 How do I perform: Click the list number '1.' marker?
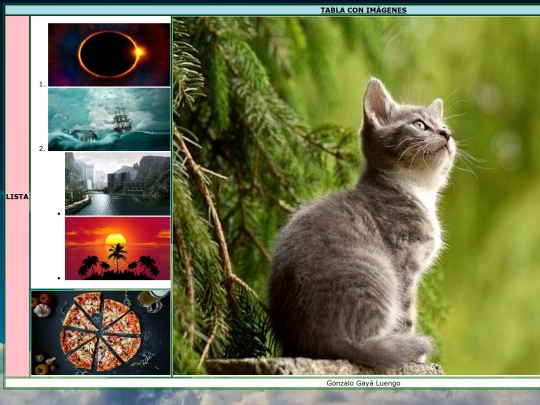tap(42, 84)
